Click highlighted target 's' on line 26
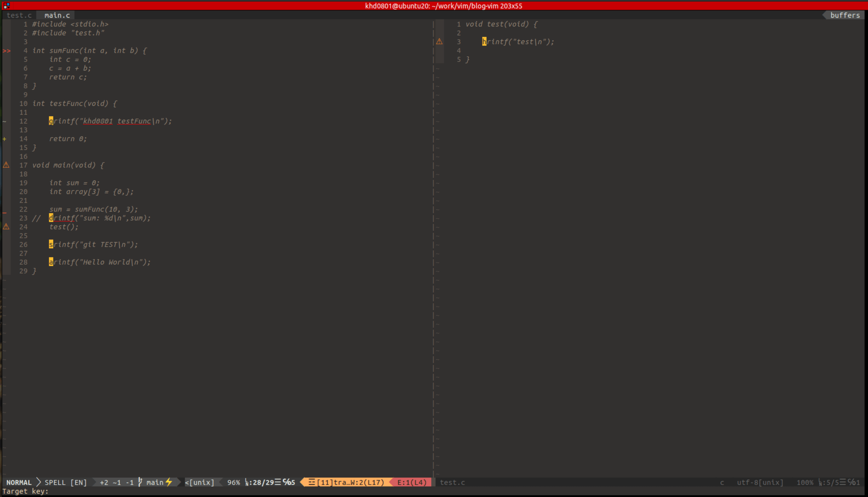 (51, 244)
